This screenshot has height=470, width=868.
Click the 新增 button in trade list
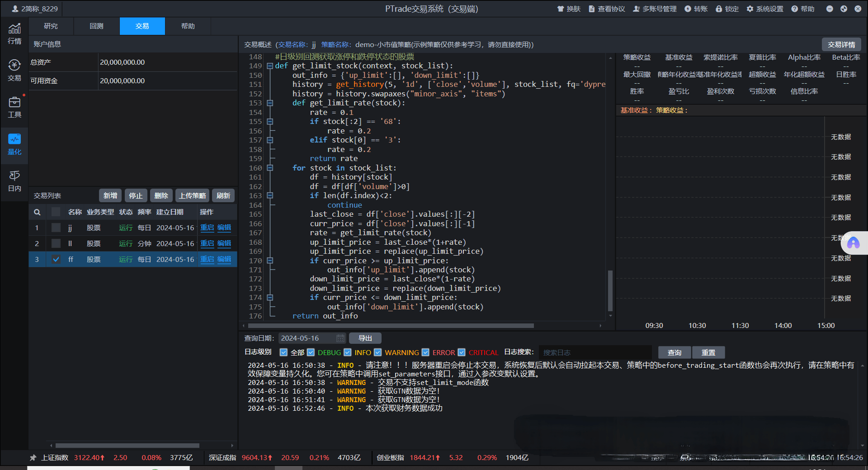pos(110,195)
